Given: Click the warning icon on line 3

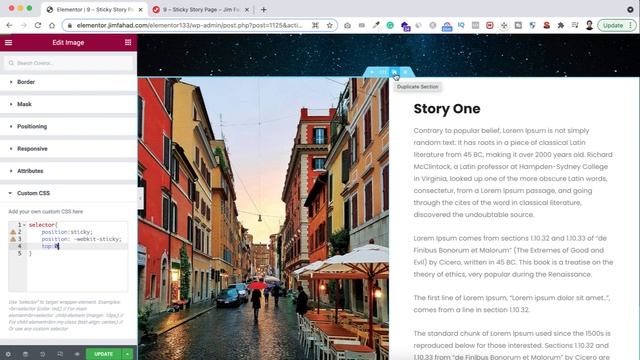Looking at the screenshot, I should coord(13,239).
